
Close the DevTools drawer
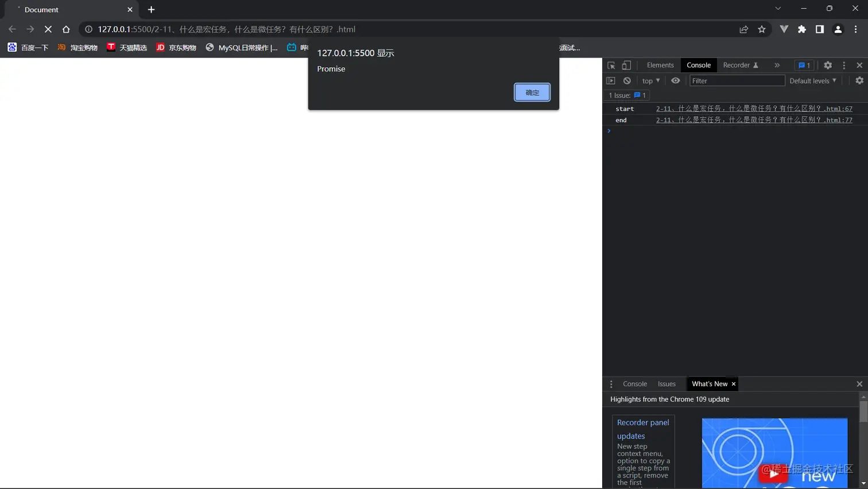[x=859, y=384]
